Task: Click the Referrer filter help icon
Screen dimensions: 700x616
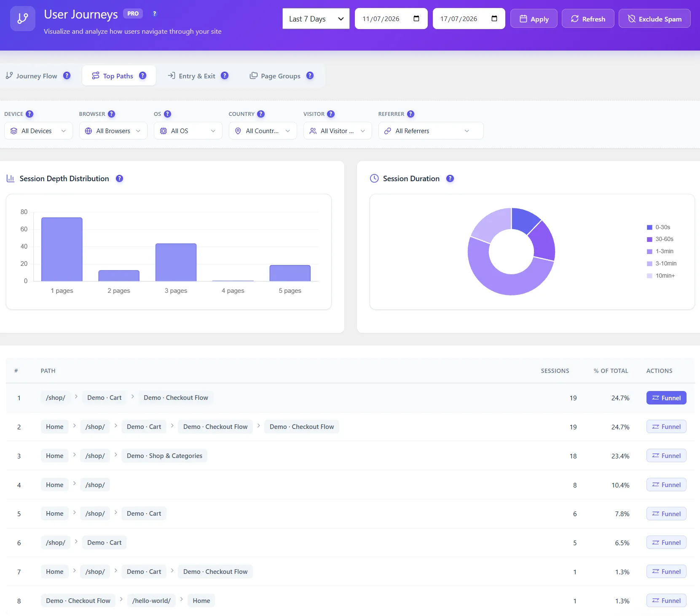Action: pyautogui.click(x=410, y=114)
